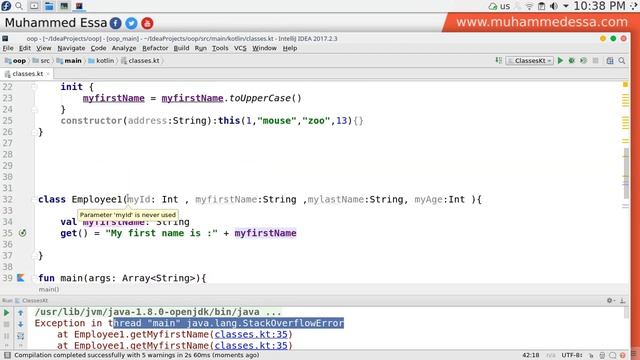640x360 pixels.
Task: Open Search Everywhere magnifier in IDE toolbar
Action: [x=622, y=60]
